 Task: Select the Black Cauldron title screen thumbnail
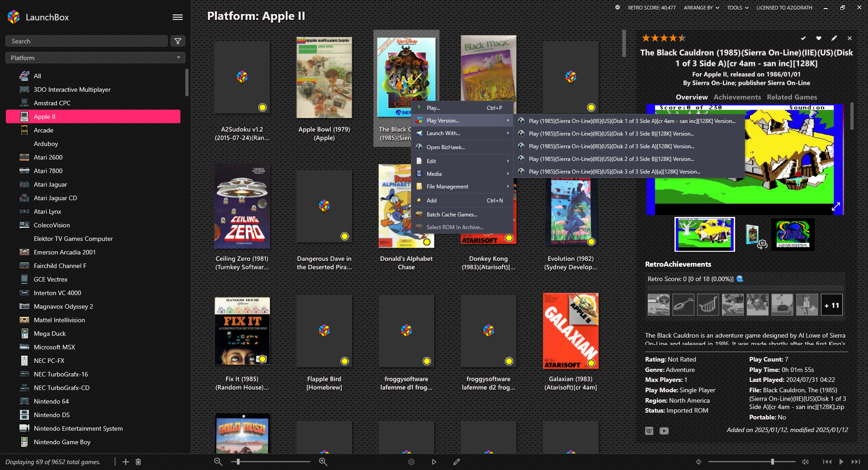793,234
